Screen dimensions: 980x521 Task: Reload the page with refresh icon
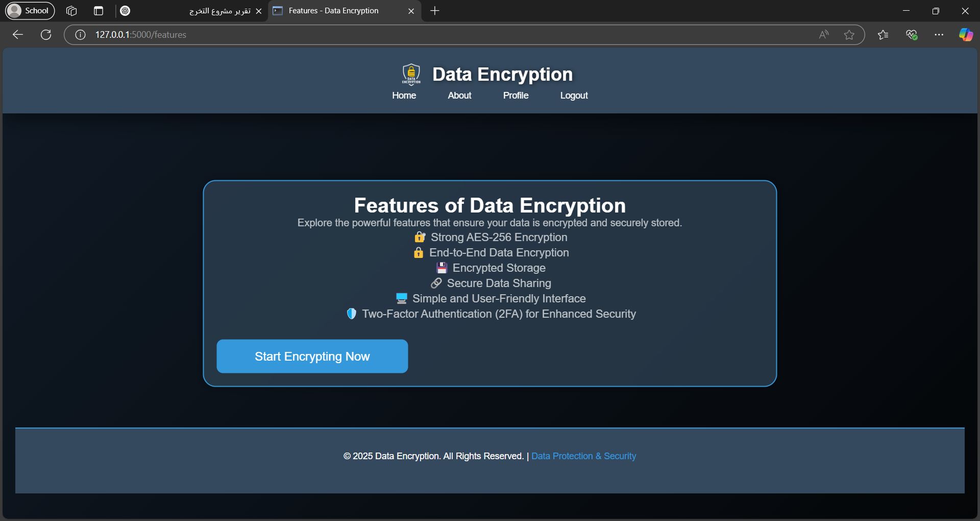coord(46,35)
